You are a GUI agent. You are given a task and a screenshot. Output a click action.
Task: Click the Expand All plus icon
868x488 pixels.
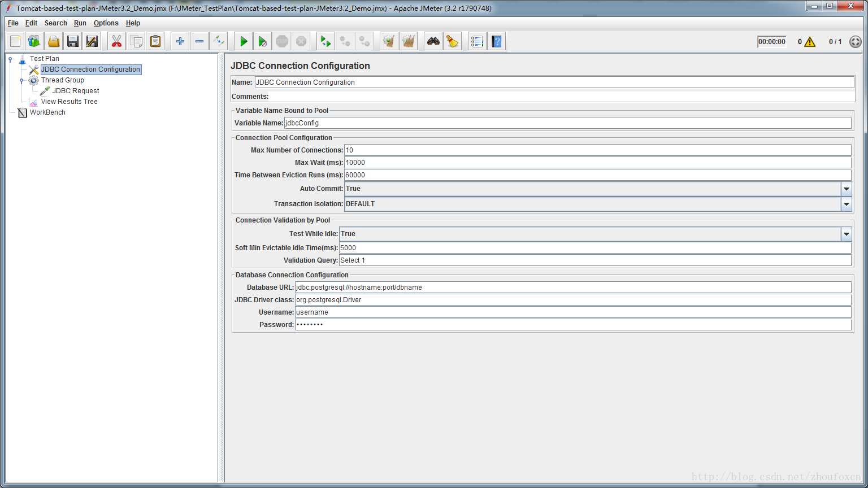180,41
